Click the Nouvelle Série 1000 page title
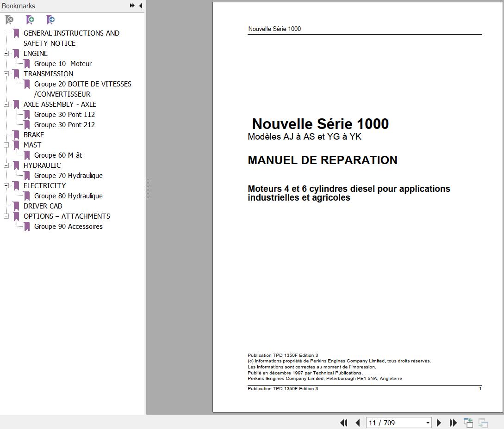 pyautogui.click(x=320, y=123)
